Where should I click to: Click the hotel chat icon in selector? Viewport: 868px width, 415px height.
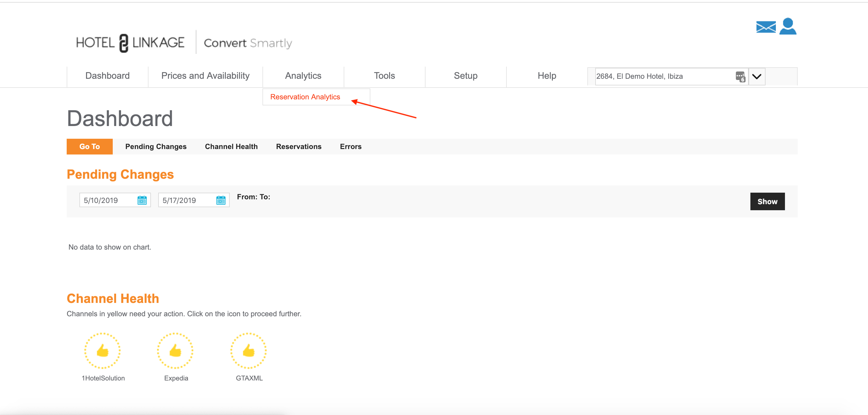pos(740,77)
